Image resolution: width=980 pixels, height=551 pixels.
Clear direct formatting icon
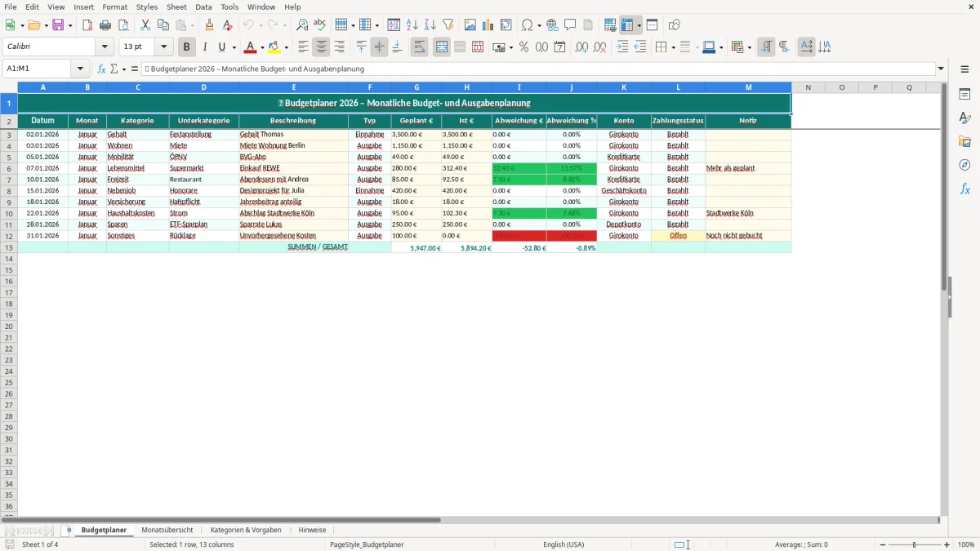tap(227, 25)
